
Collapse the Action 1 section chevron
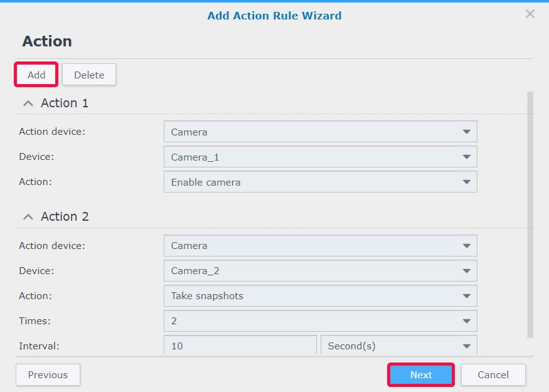(28, 103)
